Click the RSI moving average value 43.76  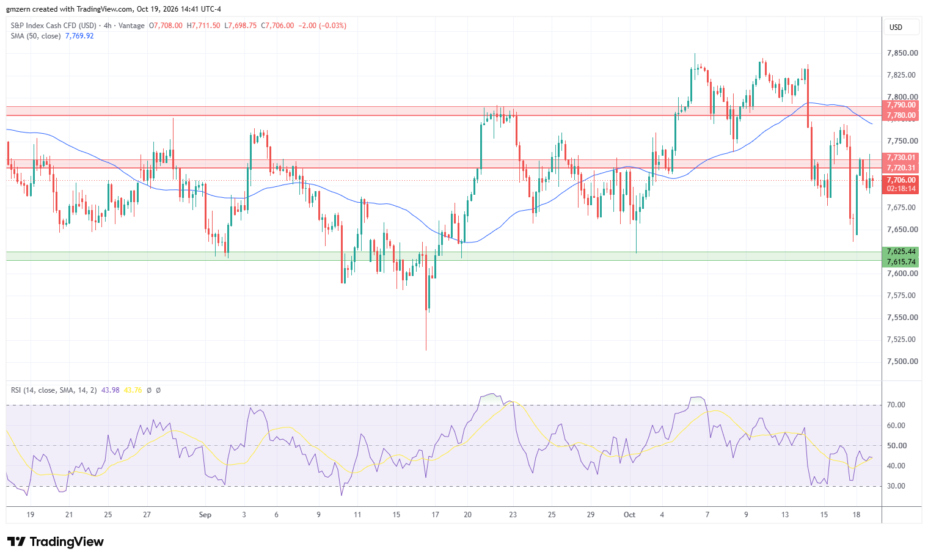click(x=133, y=390)
